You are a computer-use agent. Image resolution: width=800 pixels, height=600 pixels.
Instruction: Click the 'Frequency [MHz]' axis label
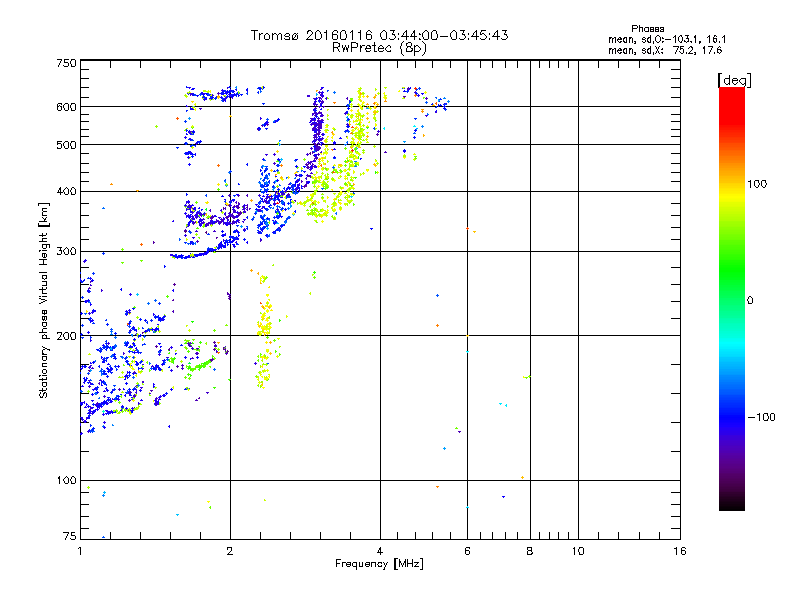[379, 564]
